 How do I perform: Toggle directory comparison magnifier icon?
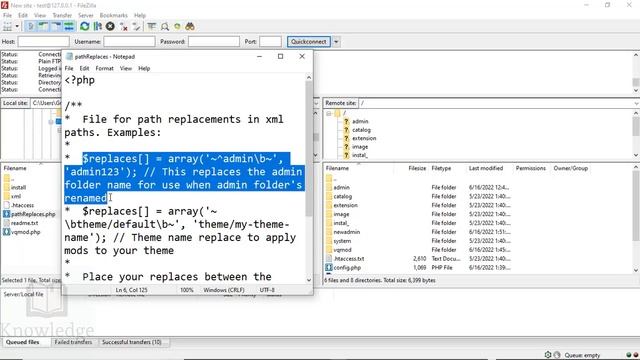[164, 27]
